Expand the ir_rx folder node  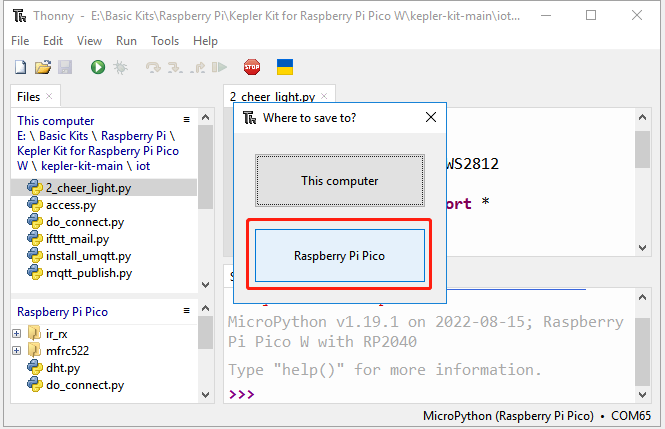click(16, 334)
